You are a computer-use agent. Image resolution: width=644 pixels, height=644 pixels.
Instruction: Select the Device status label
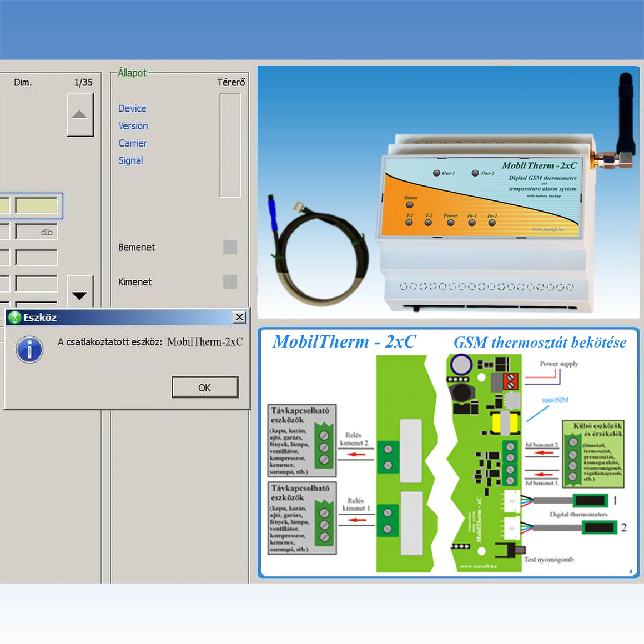(132, 109)
